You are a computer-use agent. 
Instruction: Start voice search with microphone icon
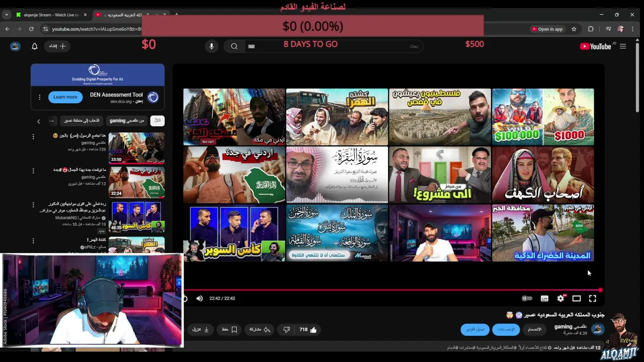(x=211, y=46)
